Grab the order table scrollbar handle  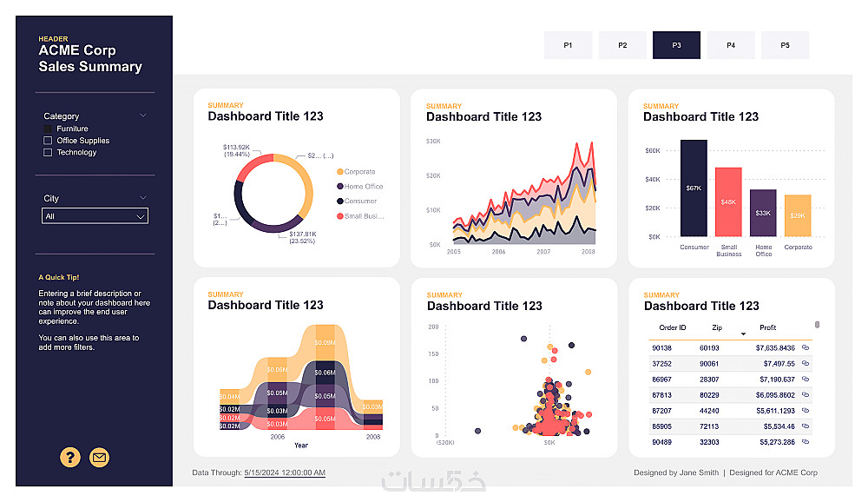pos(817,325)
